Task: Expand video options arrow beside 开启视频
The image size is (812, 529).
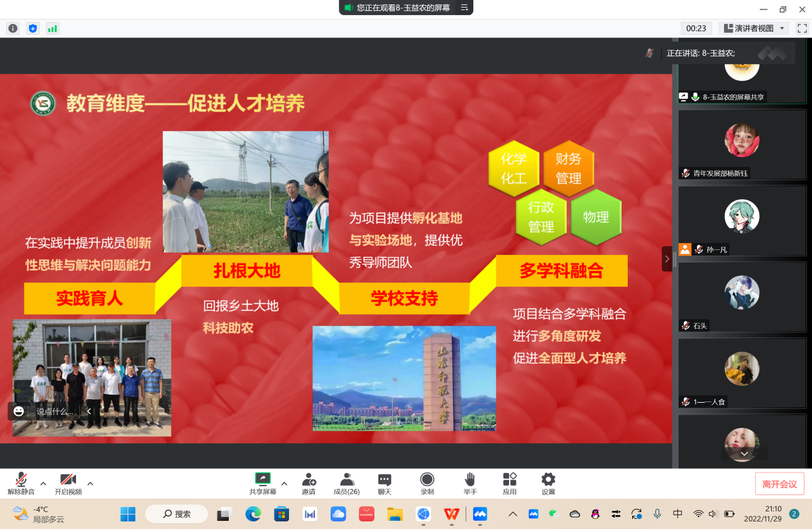Action: pos(91,483)
